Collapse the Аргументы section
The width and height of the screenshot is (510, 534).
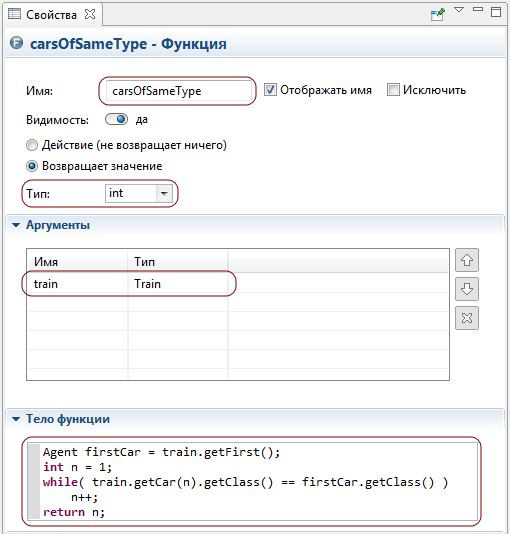click(x=16, y=225)
